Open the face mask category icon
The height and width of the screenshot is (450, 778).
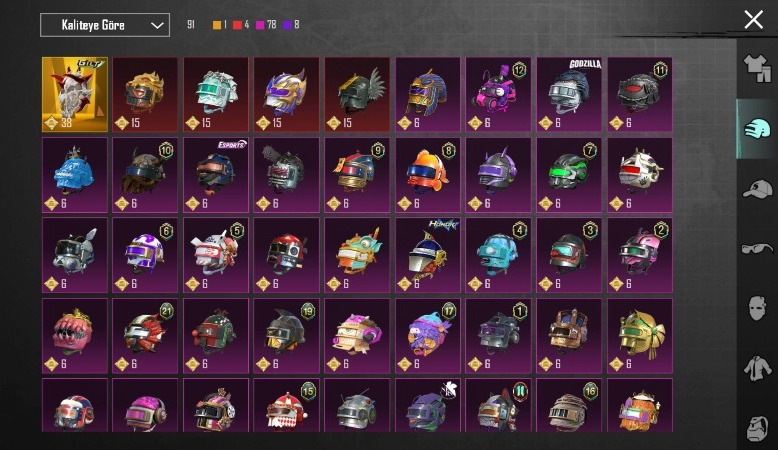(x=757, y=308)
